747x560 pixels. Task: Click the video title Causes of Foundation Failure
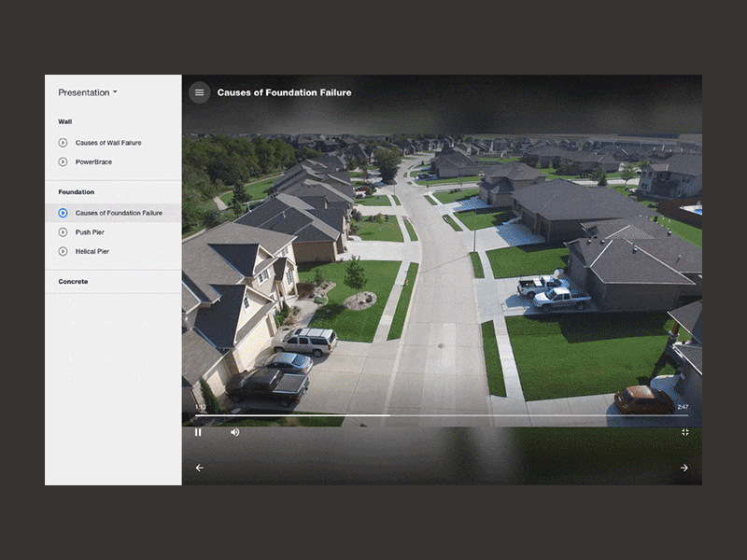[285, 92]
